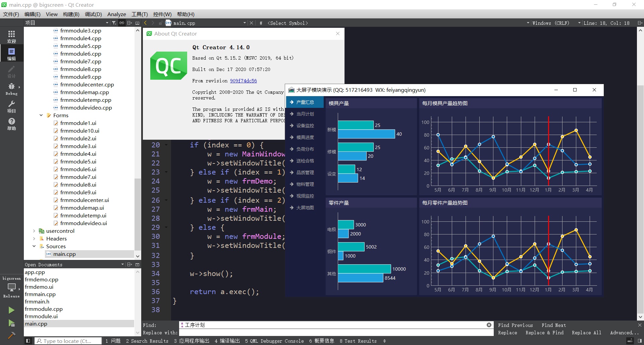The image size is (644, 345).
Task: Click the Type to locate search field
Action: 69,341
